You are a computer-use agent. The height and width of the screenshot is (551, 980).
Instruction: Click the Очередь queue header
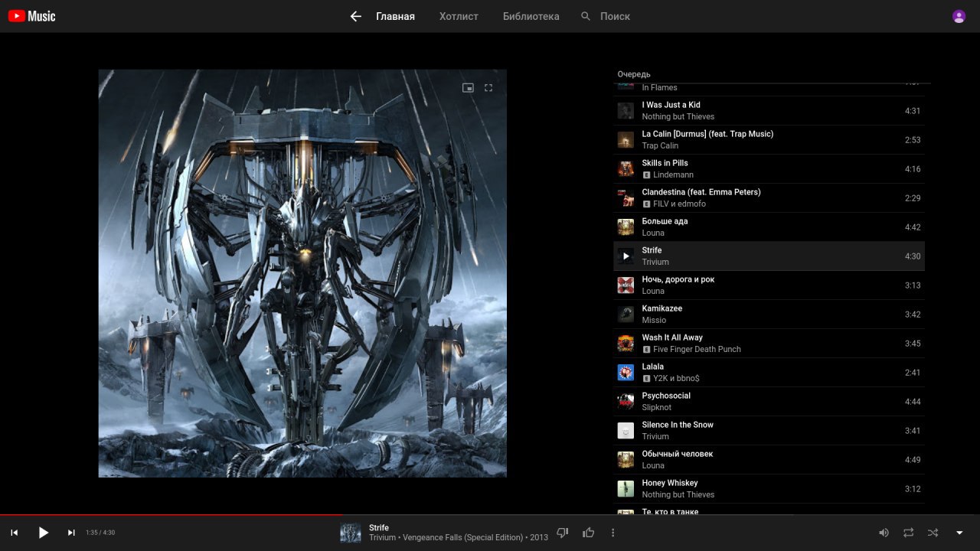tap(634, 74)
